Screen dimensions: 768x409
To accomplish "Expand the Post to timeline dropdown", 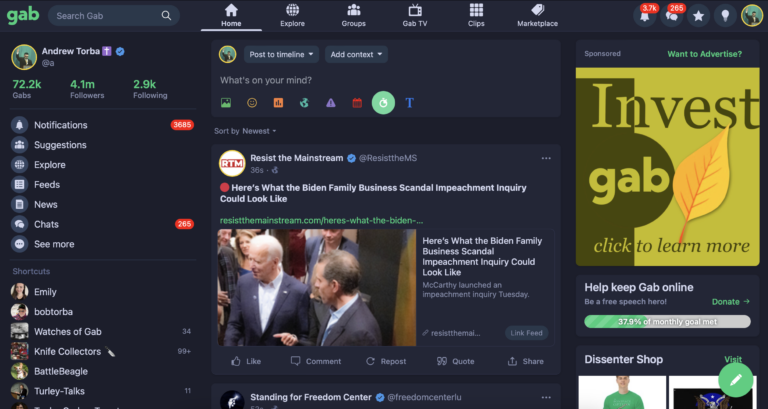I will click(x=281, y=54).
